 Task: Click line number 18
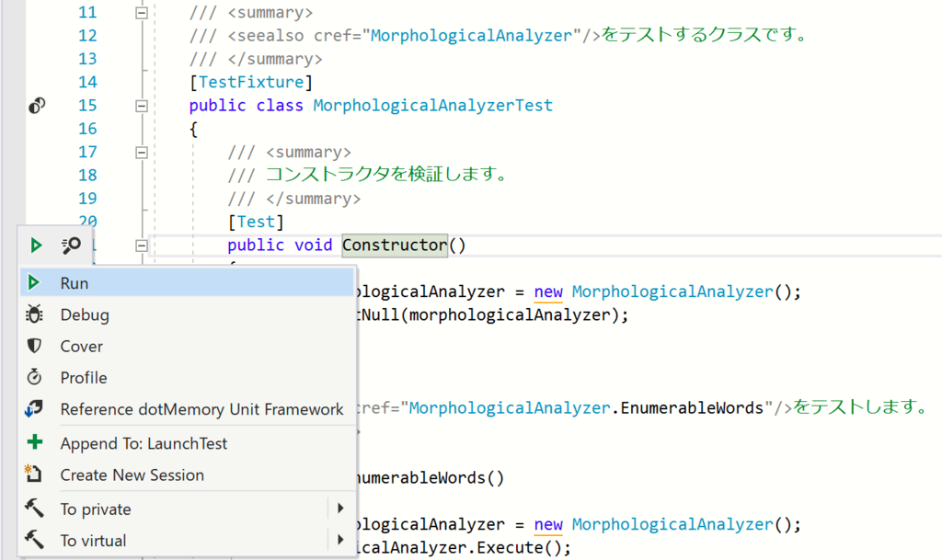pos(87,176)
